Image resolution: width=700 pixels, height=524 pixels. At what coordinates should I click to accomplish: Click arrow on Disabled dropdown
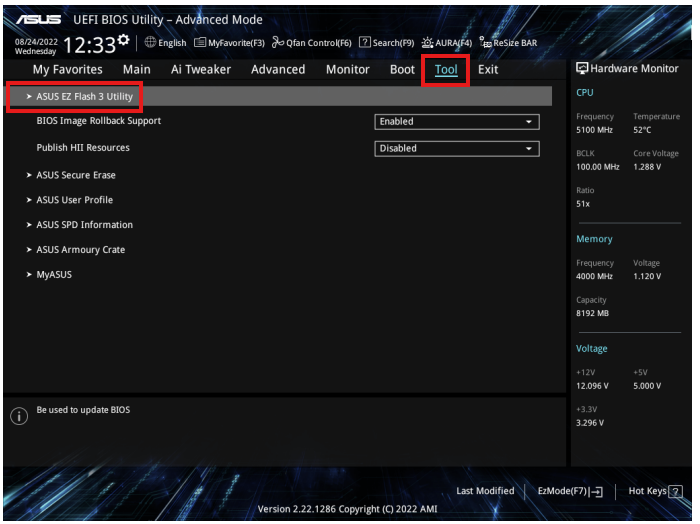coord(529,149)
